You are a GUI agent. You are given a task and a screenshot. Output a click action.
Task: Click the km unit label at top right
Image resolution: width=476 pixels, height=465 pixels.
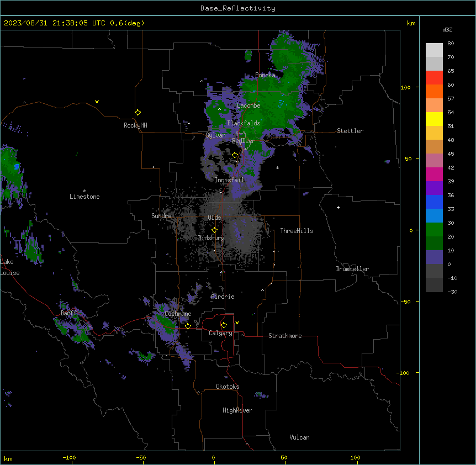(411, 23)
